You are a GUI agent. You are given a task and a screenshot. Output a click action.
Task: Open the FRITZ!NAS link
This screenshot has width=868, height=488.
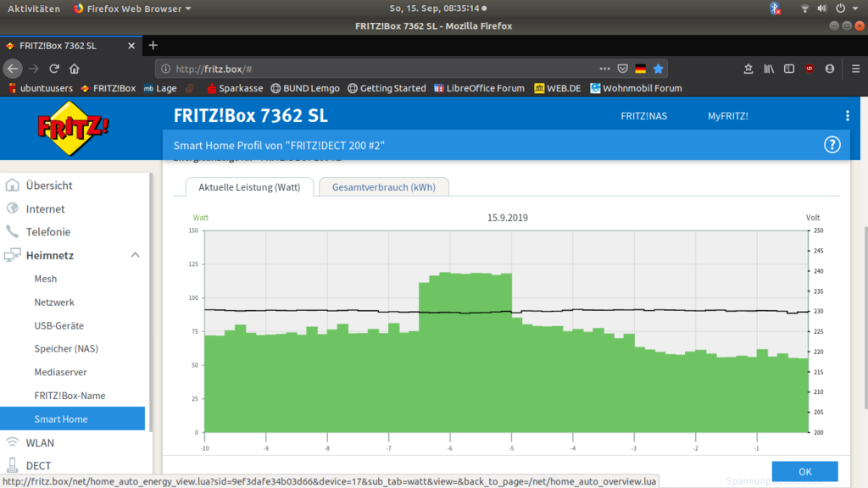click(644, 116)
